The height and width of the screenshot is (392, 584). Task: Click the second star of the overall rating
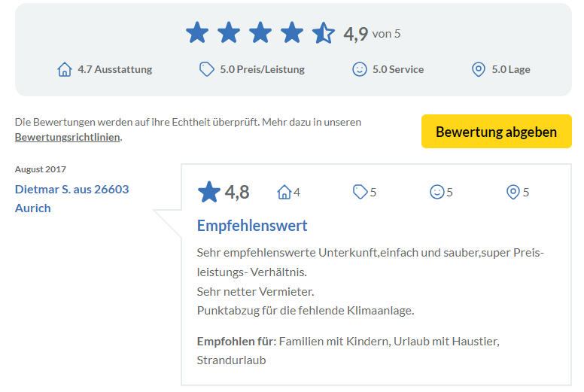[229, 33]
